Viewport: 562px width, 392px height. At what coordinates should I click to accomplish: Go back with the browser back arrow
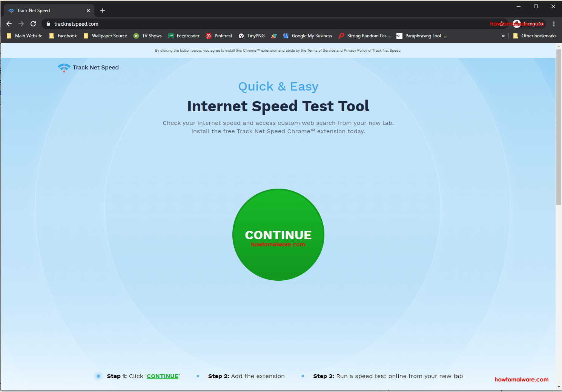[x=9, y=24]
